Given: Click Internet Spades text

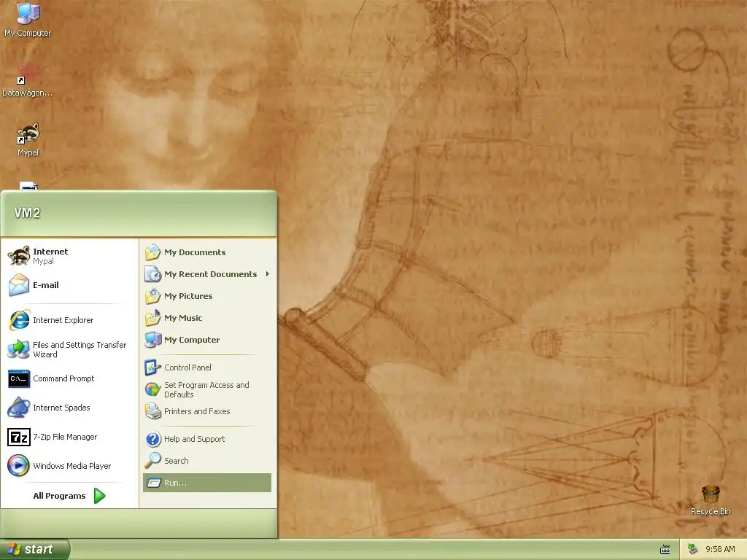Looking at the screenshot, I should coord(61,408).
